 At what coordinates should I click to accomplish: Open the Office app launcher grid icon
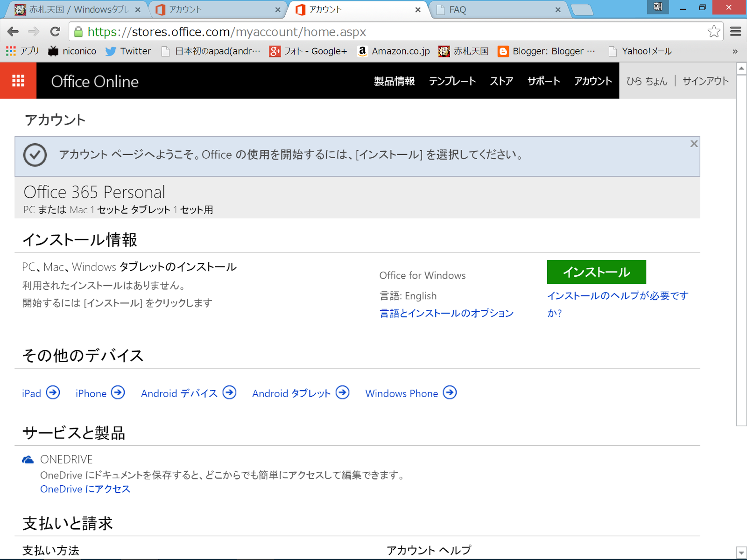point(18,81)
